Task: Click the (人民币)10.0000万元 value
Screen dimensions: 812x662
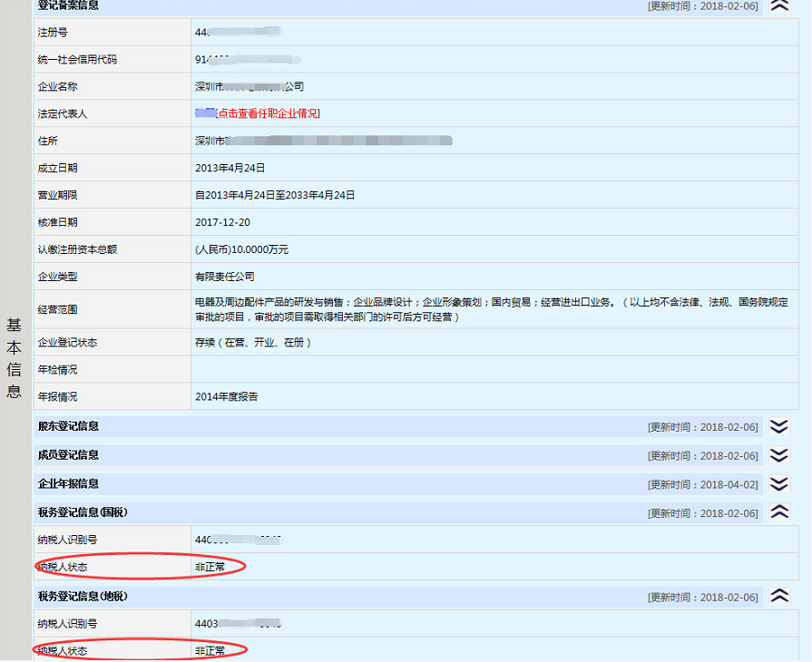Action: point(242,249)
